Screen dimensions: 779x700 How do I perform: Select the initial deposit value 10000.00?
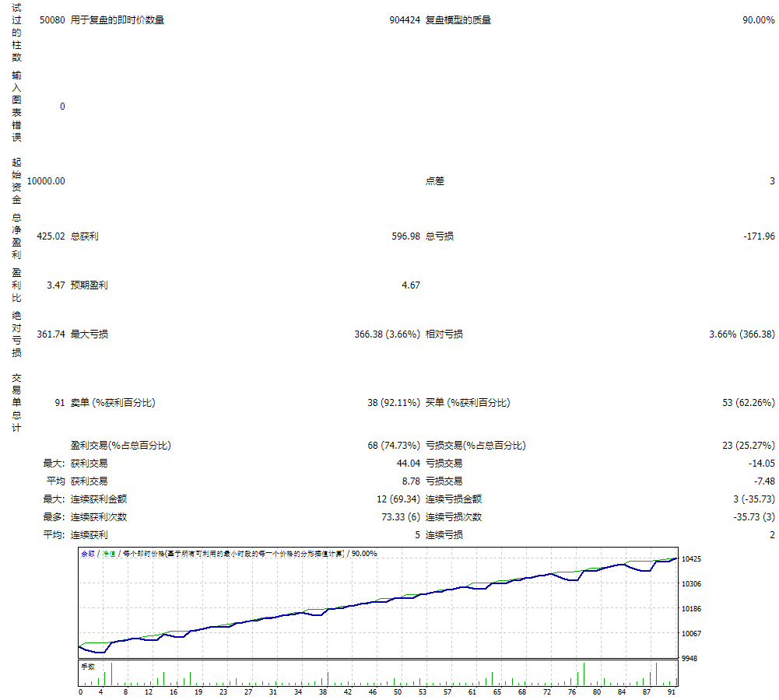tap(46, 180)
